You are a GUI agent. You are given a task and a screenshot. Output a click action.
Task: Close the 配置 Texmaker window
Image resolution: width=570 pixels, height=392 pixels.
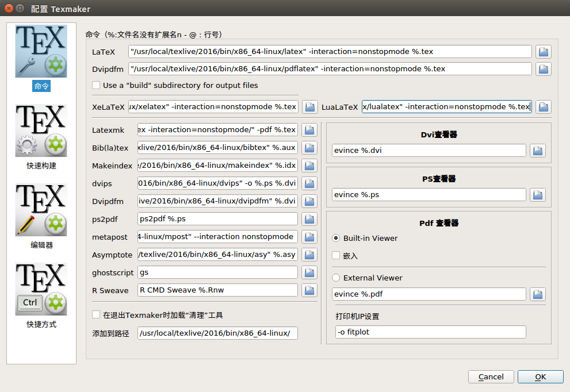pyautogui.click(x=9, y=9)
